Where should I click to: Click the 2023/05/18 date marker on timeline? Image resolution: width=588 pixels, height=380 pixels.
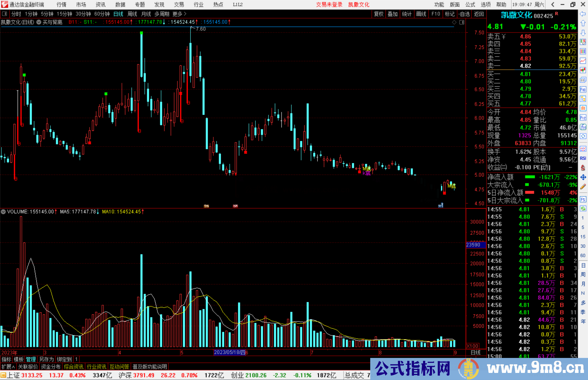coord(229,352)
